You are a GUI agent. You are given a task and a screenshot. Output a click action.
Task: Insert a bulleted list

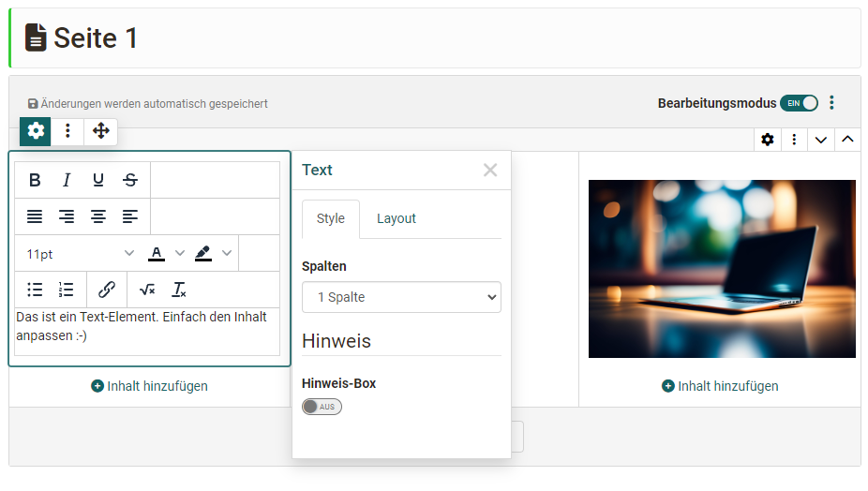(35, 290)
